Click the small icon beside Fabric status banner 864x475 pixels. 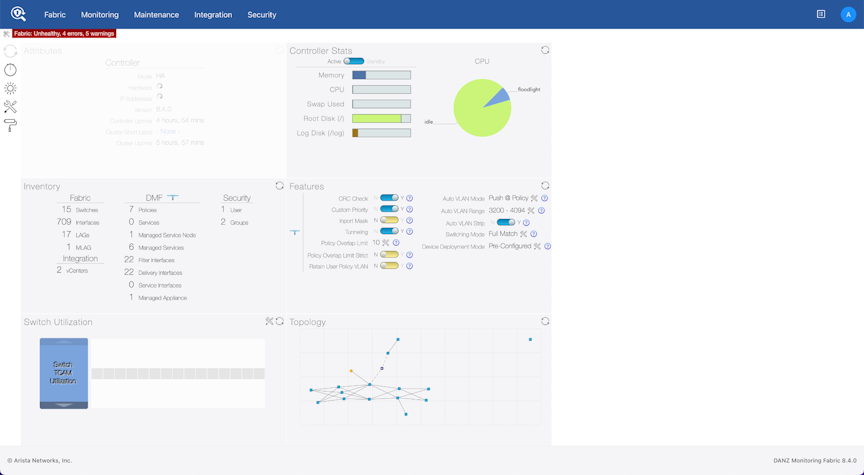coord(7,34)
